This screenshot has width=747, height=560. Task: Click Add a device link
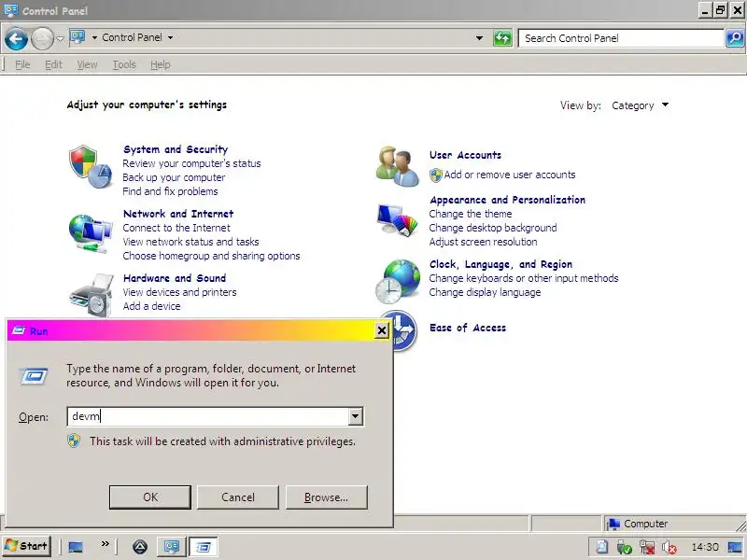pyautogui.click(x=151, y=306)
